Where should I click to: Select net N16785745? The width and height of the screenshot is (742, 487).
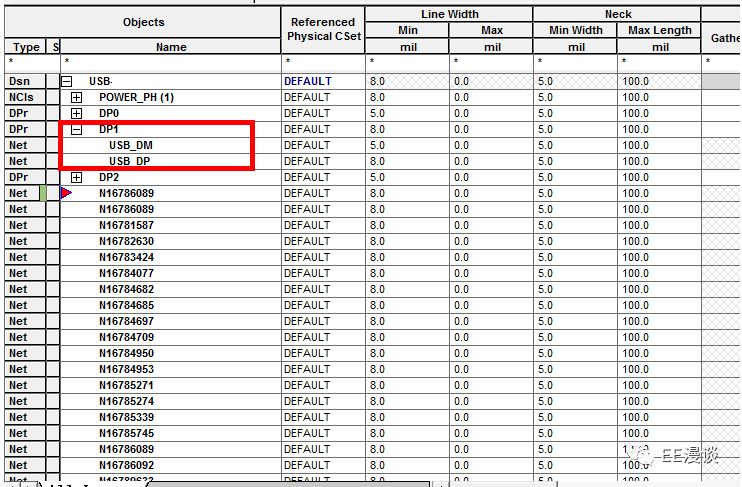pos(126,434)
